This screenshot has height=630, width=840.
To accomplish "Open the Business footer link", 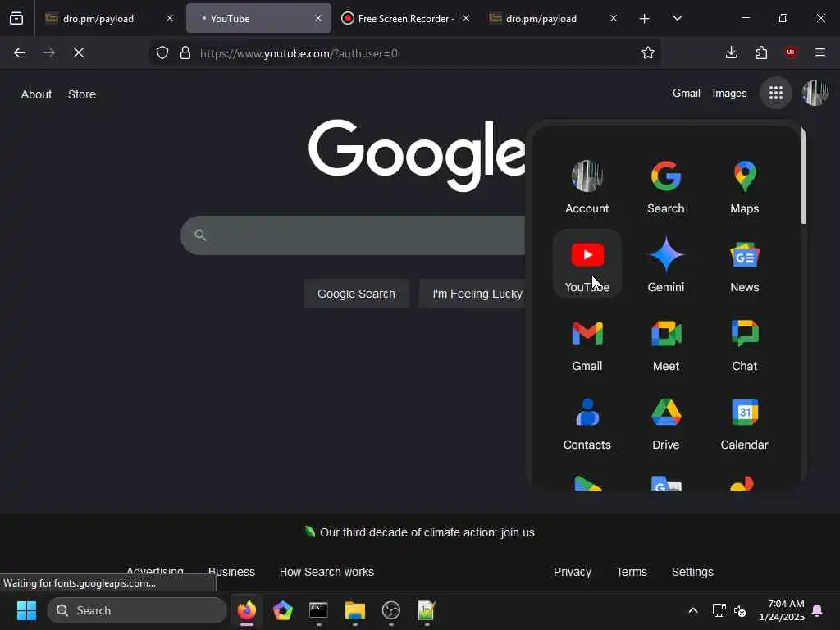I will click(231, 572).
